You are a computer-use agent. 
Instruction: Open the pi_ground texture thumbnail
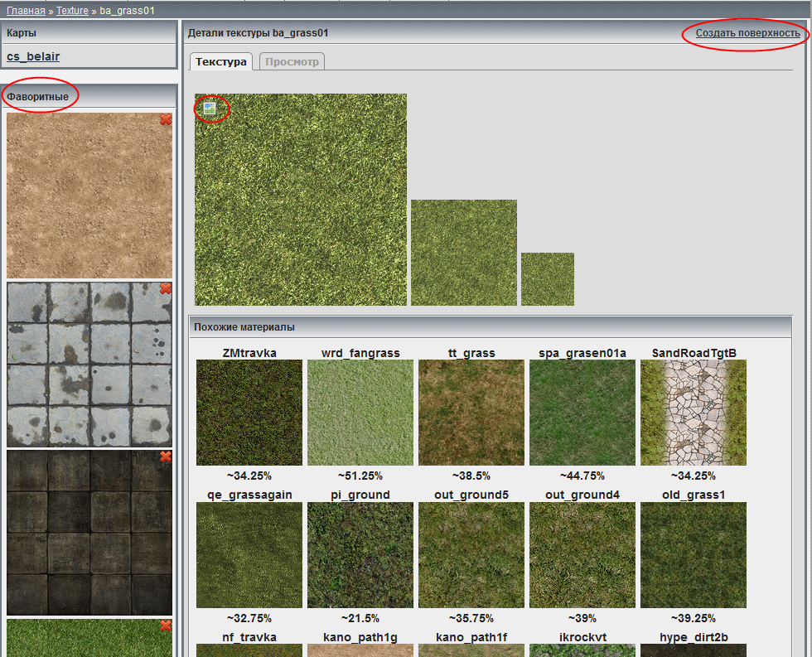(x=360, y=555)
